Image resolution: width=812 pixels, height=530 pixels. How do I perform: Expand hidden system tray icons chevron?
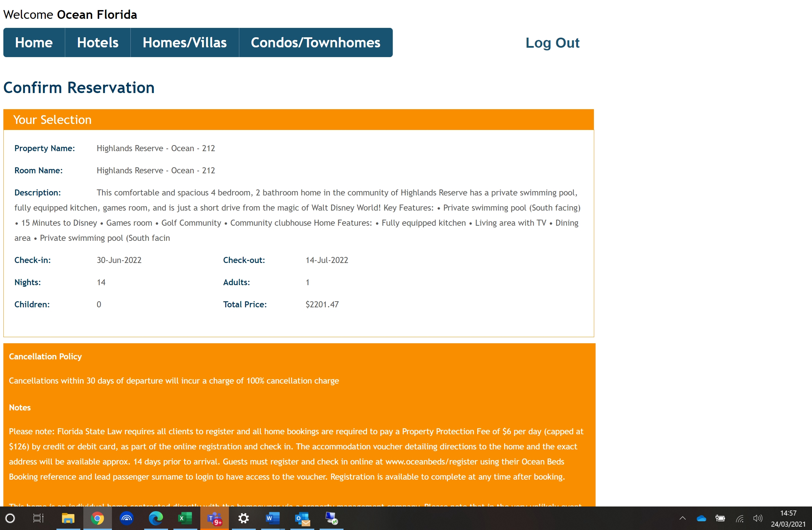[x=682, y=518]
